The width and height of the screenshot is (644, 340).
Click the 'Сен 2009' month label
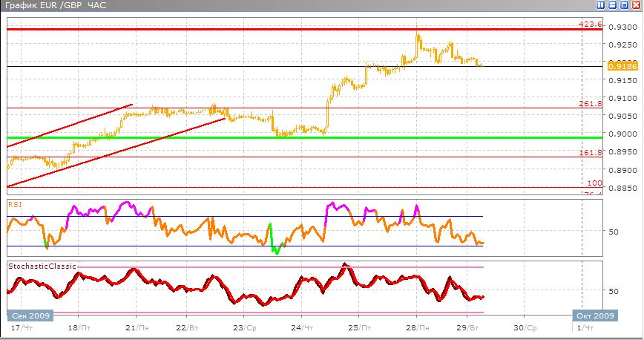[x=30, y=316]
